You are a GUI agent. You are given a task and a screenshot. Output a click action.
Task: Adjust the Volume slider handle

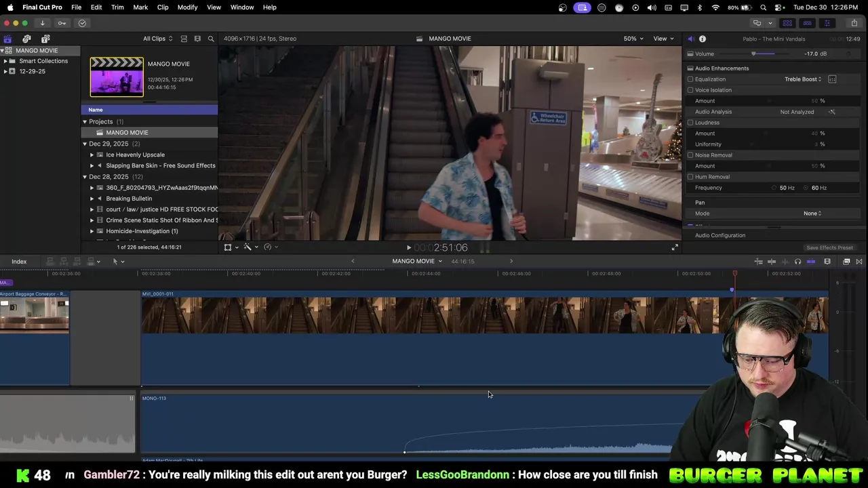tap(753, 54)
